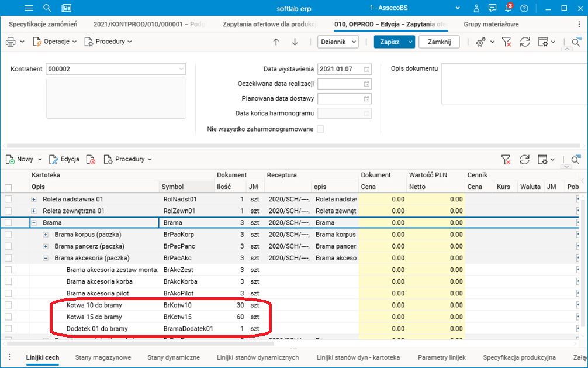Click the horizontal scrollbar under document header
588x368 pixels.
click(x=293, y=146)
